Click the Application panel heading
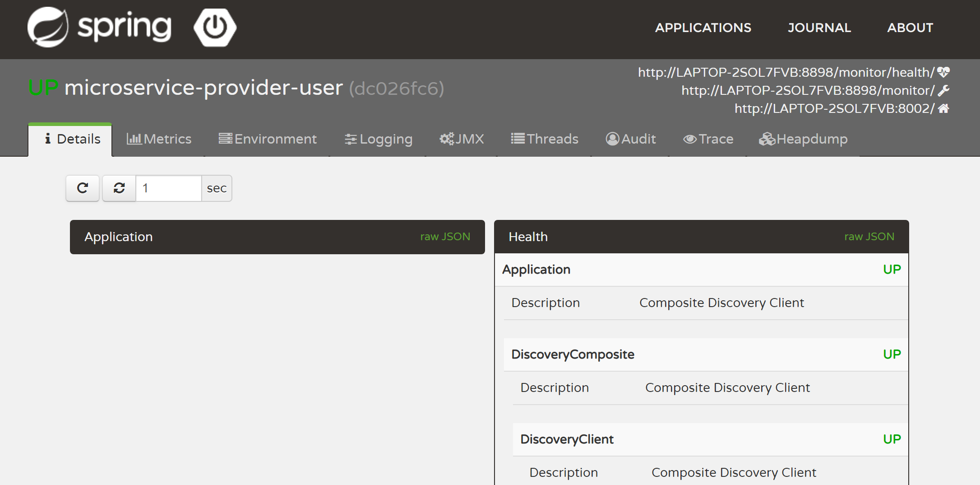 point(119,237)
